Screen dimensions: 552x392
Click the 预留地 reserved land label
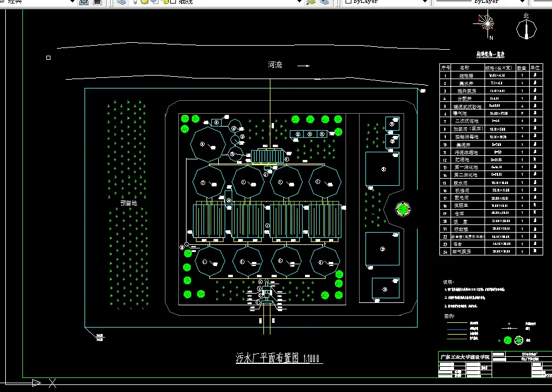(x=128, y=203)
